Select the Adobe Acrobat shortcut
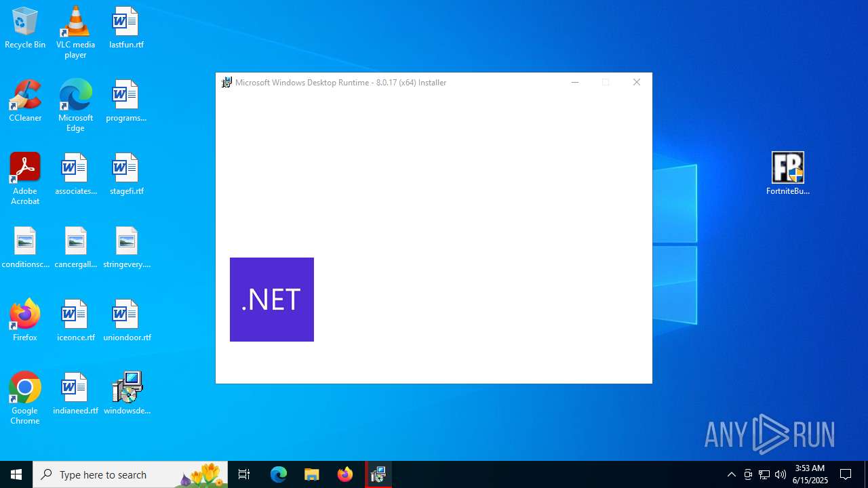The height and width of the screenshot is (488, 868). (x=25, y=179)
